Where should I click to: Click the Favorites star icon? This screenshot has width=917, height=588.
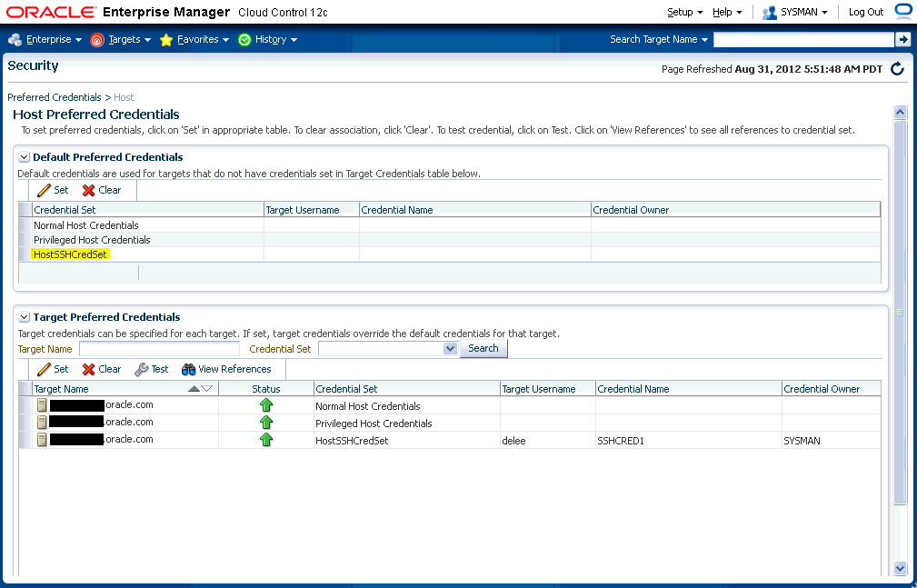pyautogui.click(x=166, y=40)
